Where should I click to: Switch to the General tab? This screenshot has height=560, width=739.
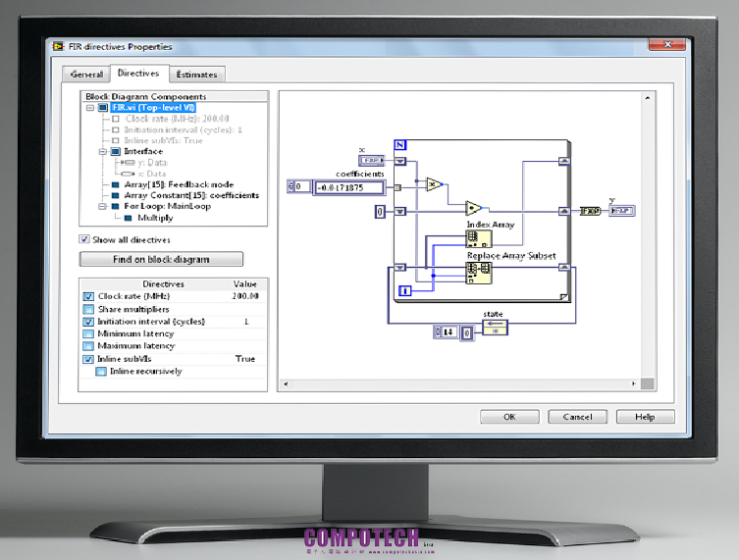[86, 75]
